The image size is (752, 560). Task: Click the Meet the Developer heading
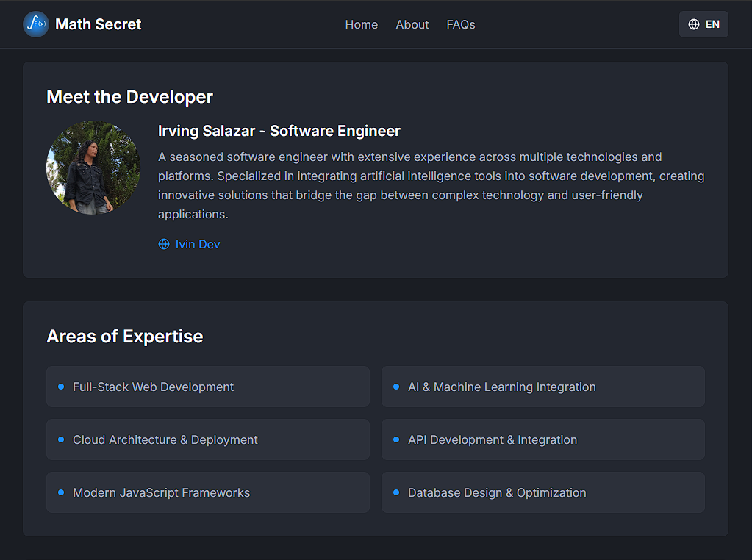(x=129, y=97)
